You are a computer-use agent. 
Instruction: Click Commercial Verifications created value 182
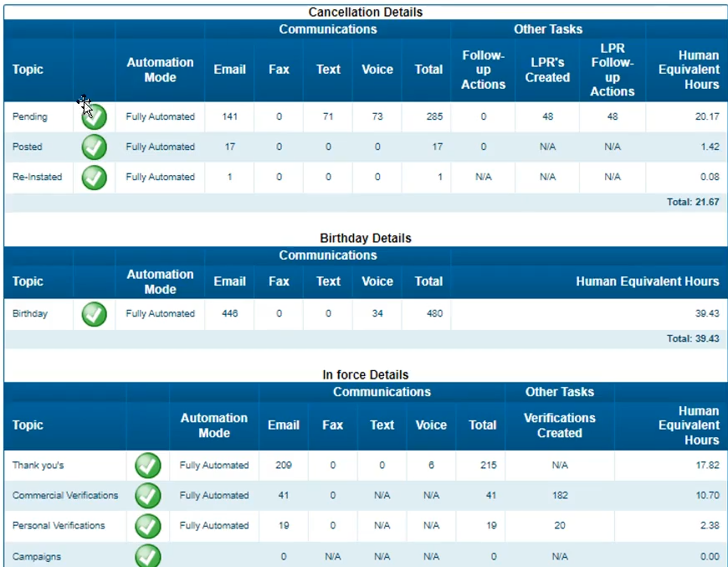[560, 495]
